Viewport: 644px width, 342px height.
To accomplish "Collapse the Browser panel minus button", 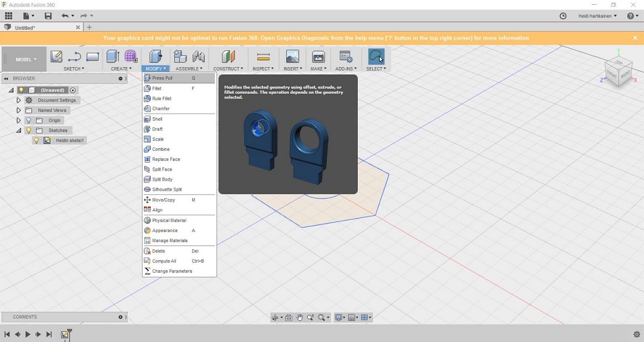I will pyautogui.click(x=120, y=78).
